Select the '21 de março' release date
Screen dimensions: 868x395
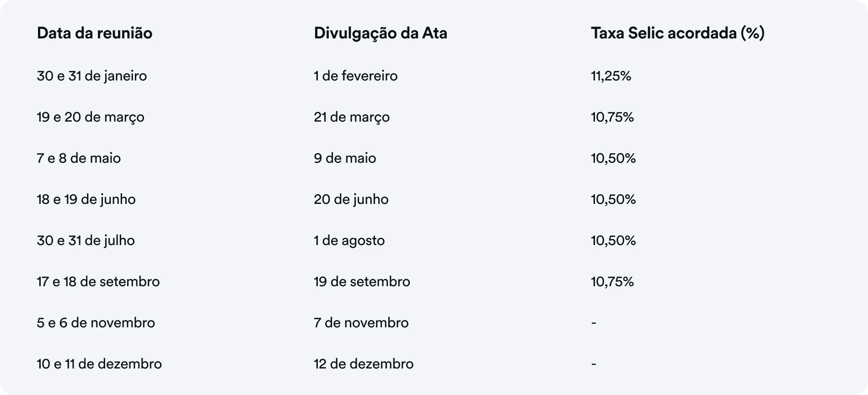tap(352, 117)
